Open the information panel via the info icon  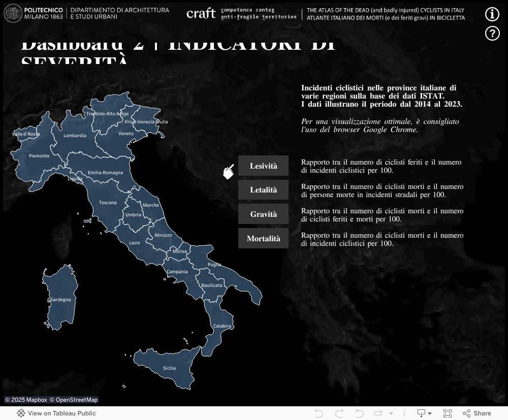click(492, 14)
